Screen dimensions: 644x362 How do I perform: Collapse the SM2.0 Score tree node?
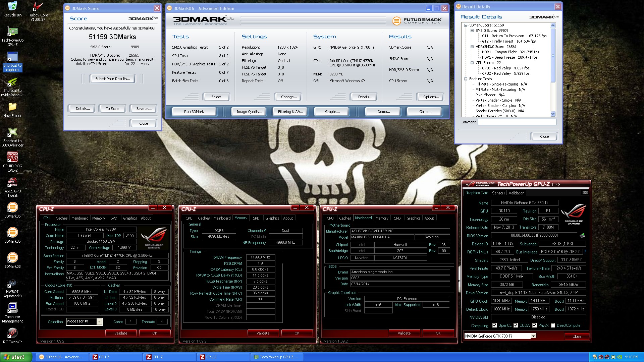point(472,31)
